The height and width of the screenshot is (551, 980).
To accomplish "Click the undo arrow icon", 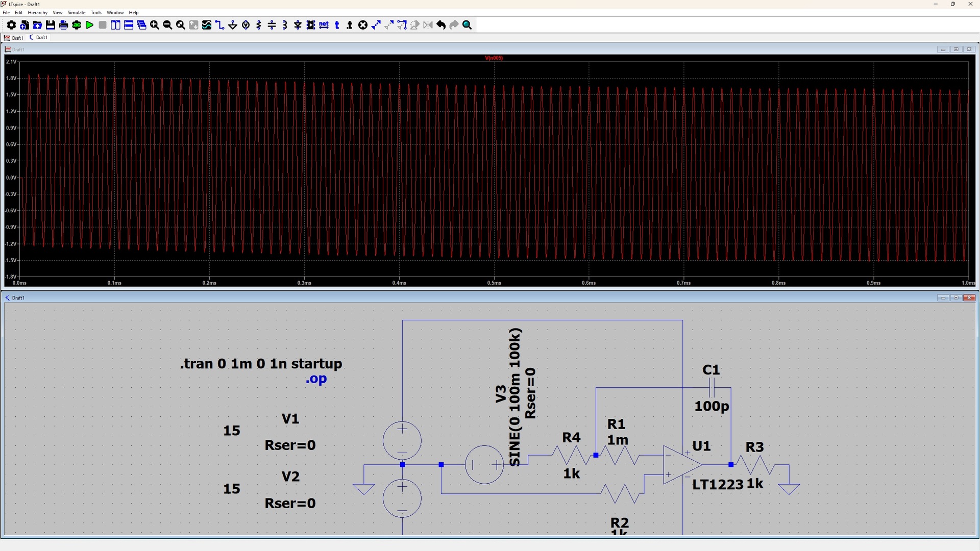I will (x=441, y=25).
